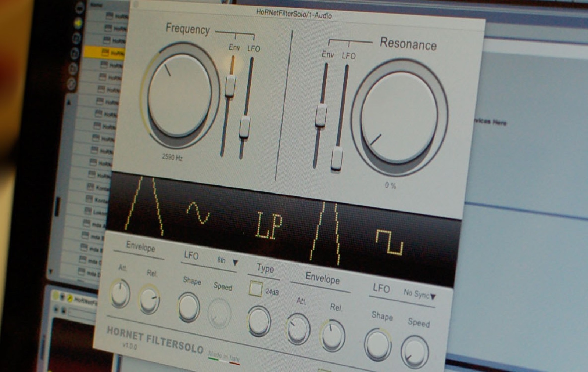Click the square wave LFO shape on display
Image resolution: width=588 pixels, height=372 pixels.
390,242
